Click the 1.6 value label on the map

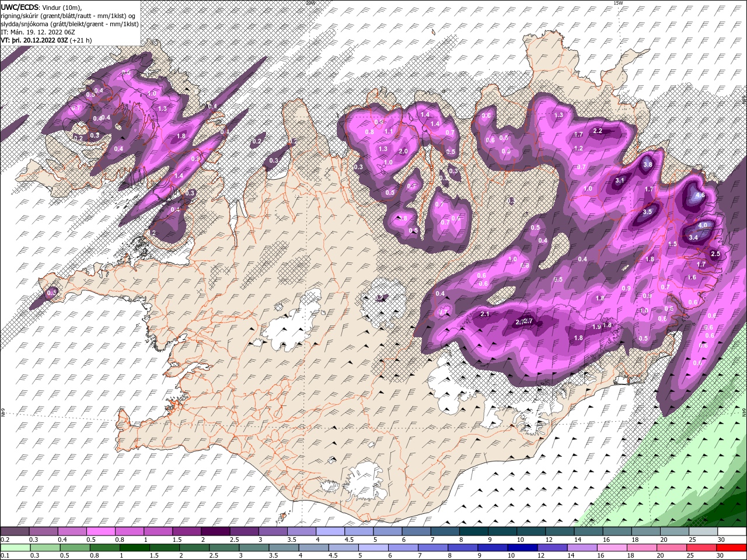[x=692, y=278]
